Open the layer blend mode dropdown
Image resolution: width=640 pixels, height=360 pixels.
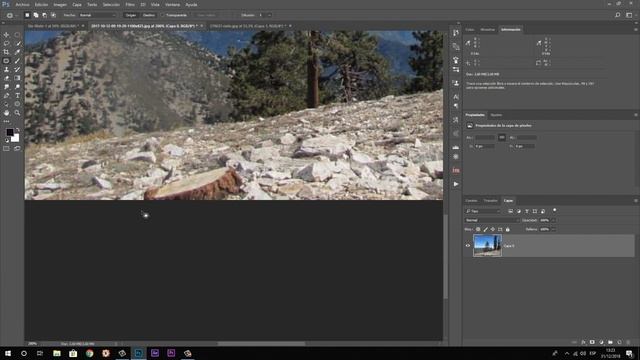coord(492,220)
